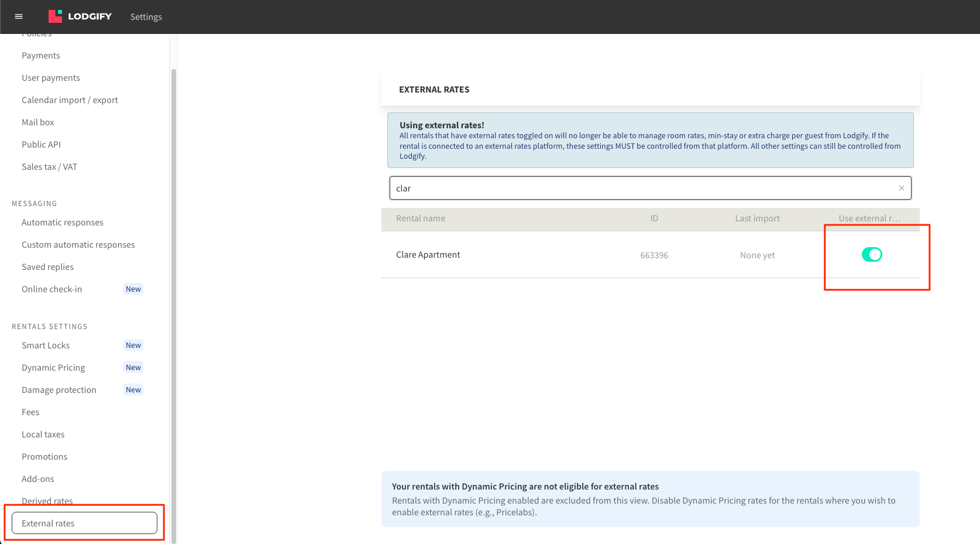The image size is (980, 544).
Task: Open Smart Locks settings
Action: pyautogui.click(x=46, y=345)
